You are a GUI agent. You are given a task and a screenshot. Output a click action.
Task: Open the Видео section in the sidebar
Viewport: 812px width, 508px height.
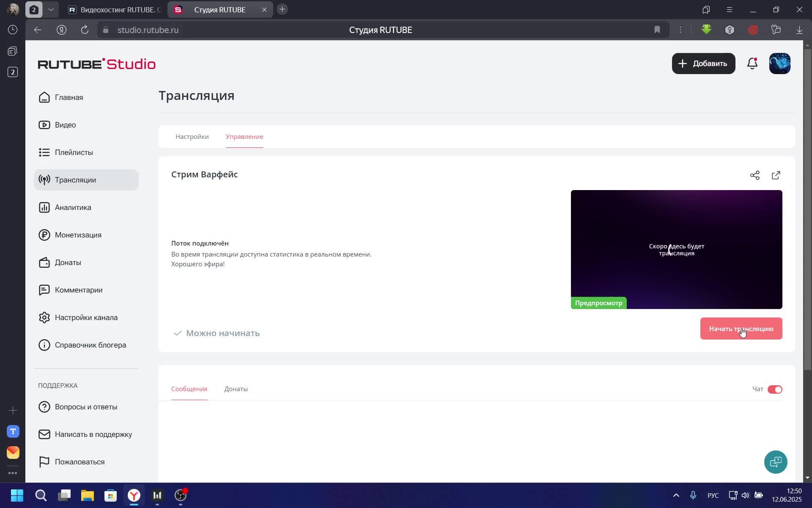(66, 124)
